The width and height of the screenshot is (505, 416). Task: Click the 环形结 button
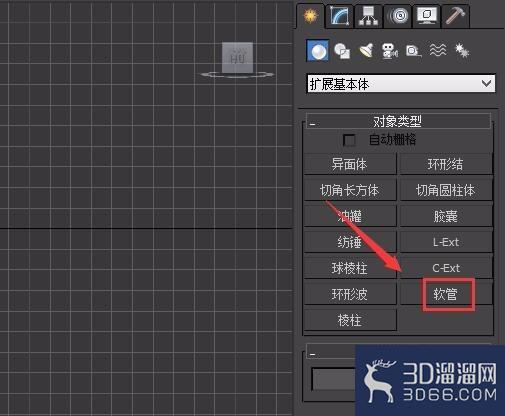pos(446,164)
